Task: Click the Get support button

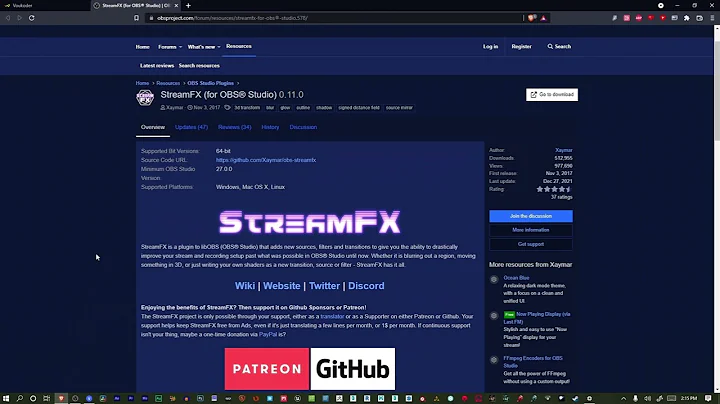Action: pos(531,244)
